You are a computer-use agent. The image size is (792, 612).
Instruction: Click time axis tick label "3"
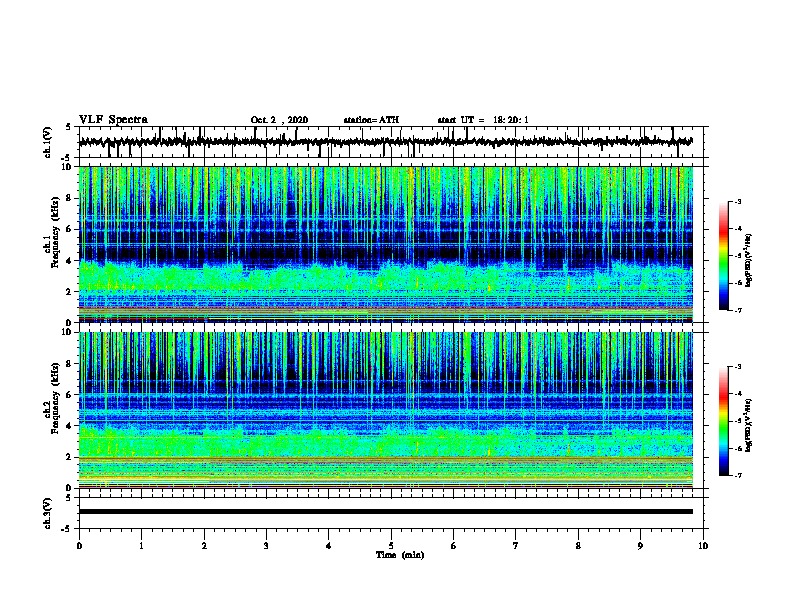pos(266,546)
